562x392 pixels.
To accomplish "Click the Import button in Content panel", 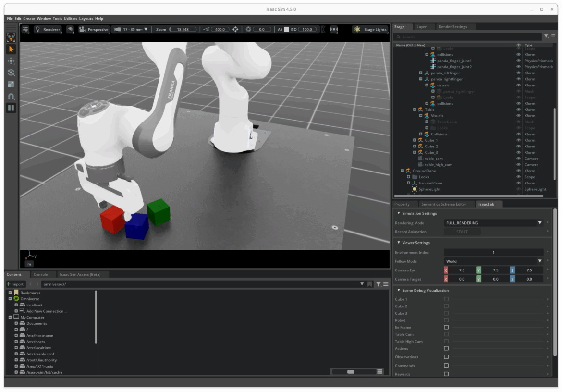I will (x=15, y=284).
